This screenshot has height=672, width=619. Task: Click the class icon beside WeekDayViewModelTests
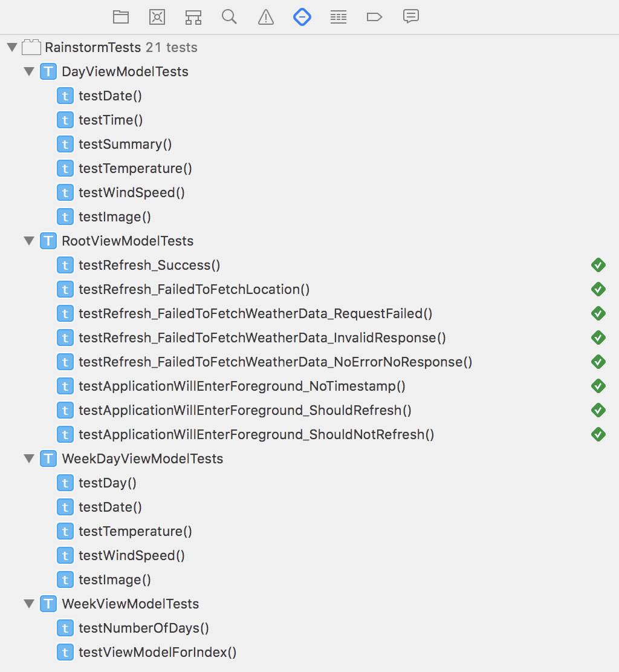(x=48, y=458)
